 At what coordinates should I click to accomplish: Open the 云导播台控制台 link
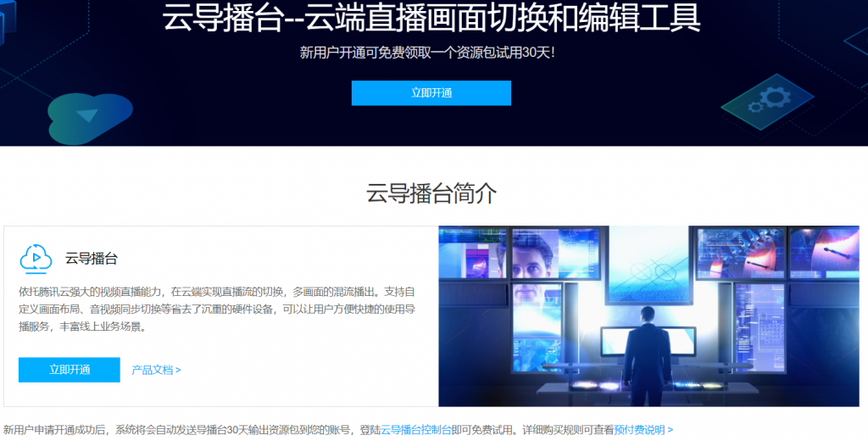tap(415, 430)
